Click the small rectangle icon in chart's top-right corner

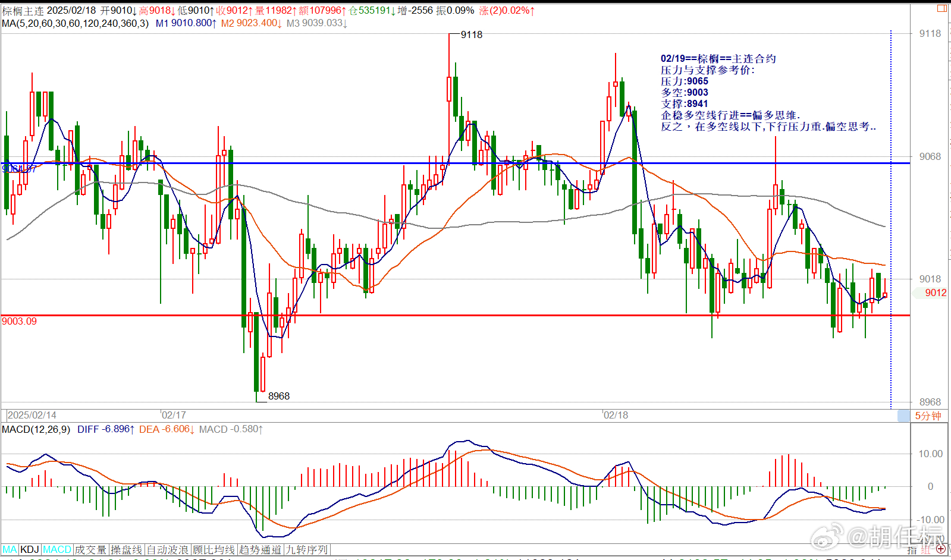[x=942, y=8]
